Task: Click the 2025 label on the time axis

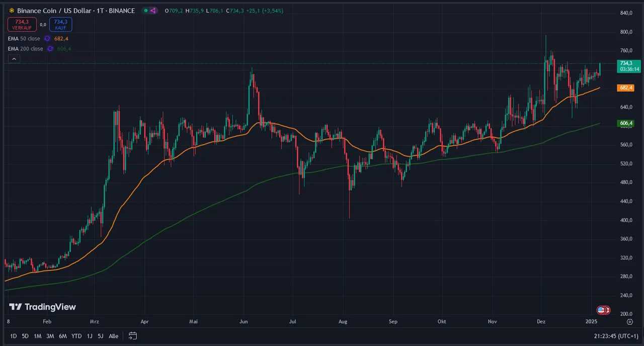Action: click(591, 321)
